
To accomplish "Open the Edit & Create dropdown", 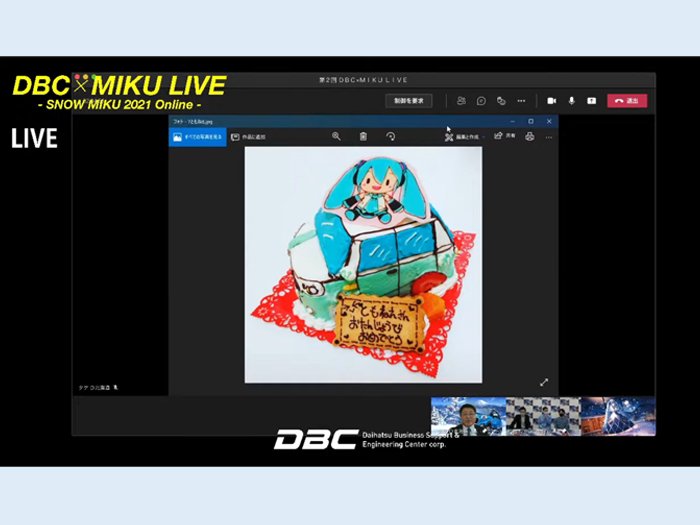I will (x=464, y=137).
